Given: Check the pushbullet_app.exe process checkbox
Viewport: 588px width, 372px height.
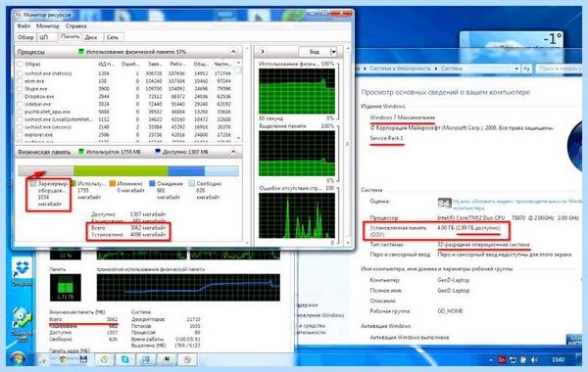Looking at the screenshot, I should pos(20,112).
